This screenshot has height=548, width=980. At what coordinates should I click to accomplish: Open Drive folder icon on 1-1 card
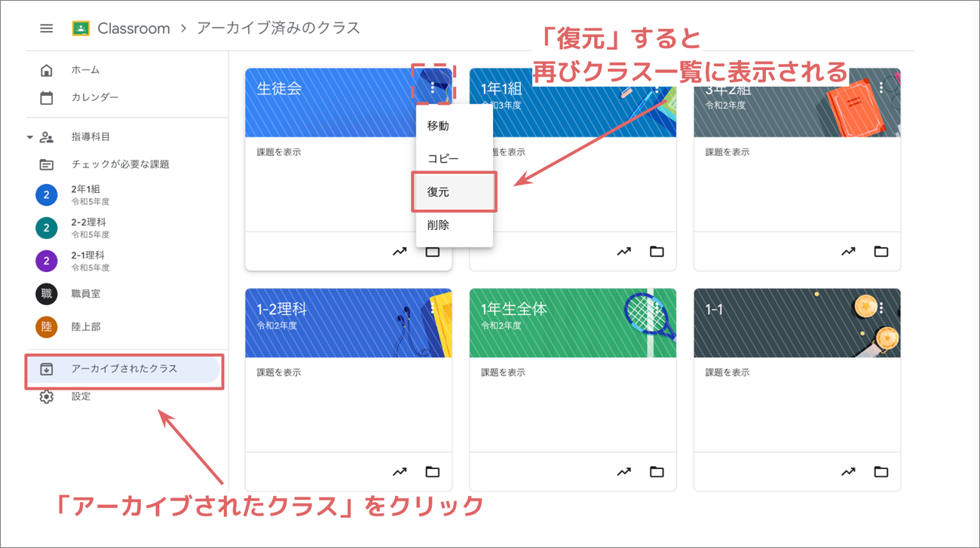[881, 472]
